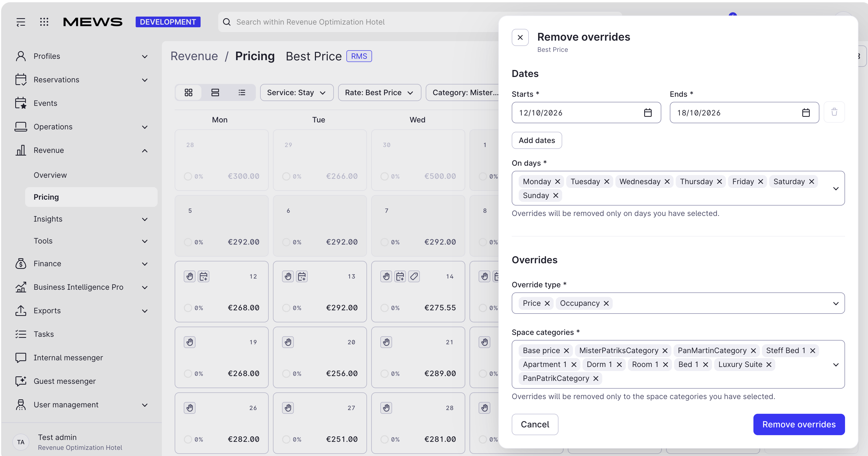The image size is (868, 456).
Task: Click the price tag icon on day 14
Action: tap(414, 277)
